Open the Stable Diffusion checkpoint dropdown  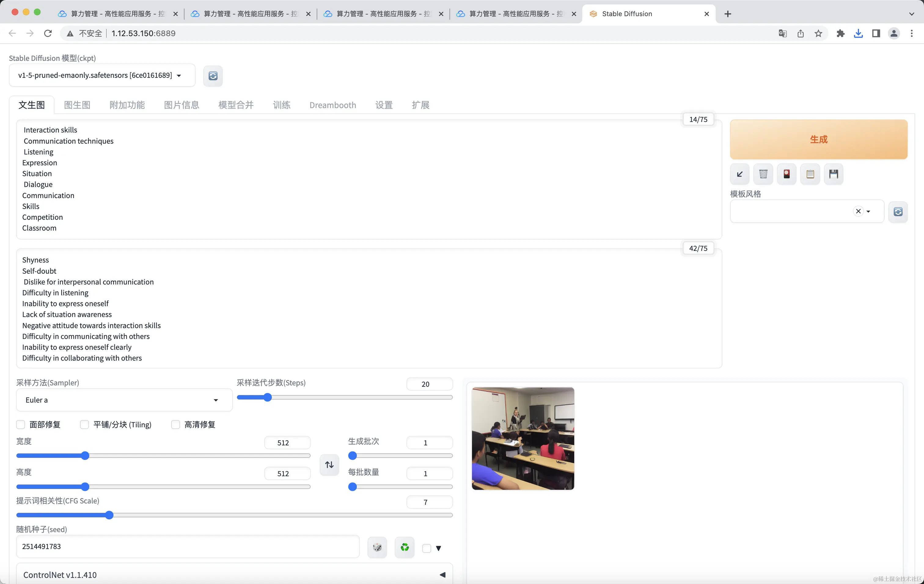(x=102, y=75)
